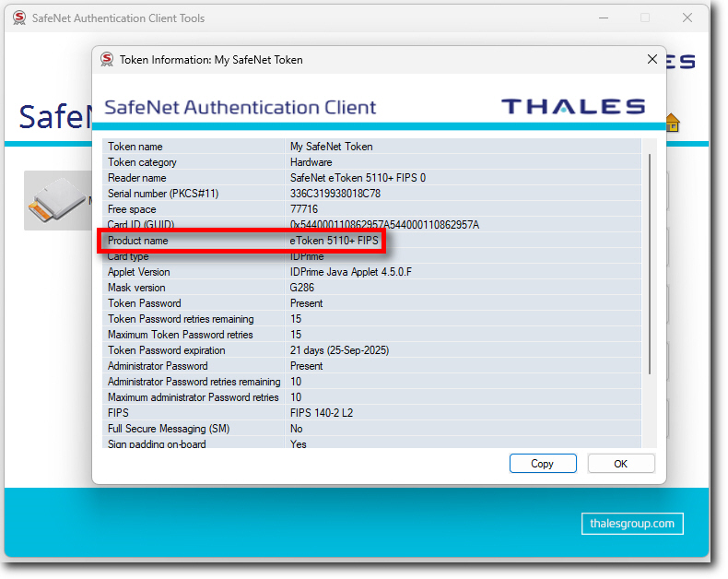Minimize the SafeNet Authentication Client Tools window

pyautogui.click(x=603, y=18)
